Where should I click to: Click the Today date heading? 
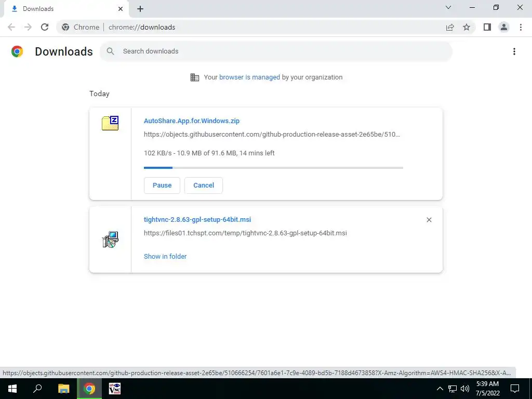point(99,94)
